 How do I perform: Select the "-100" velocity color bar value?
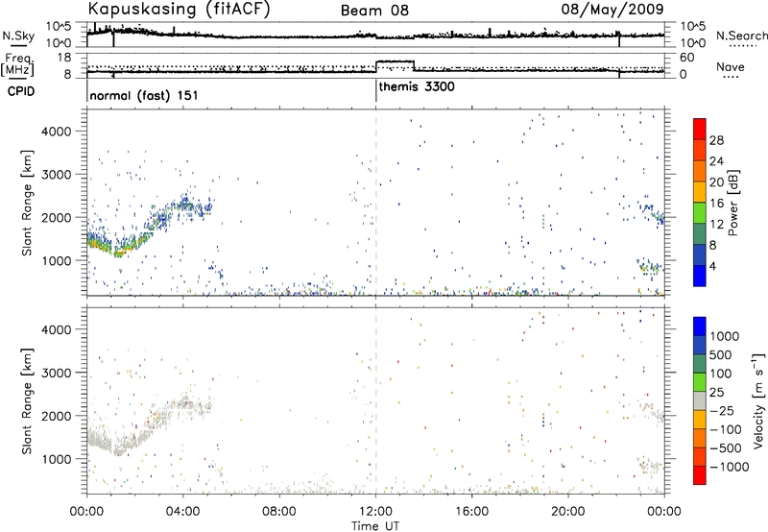(x=726, y=429)
